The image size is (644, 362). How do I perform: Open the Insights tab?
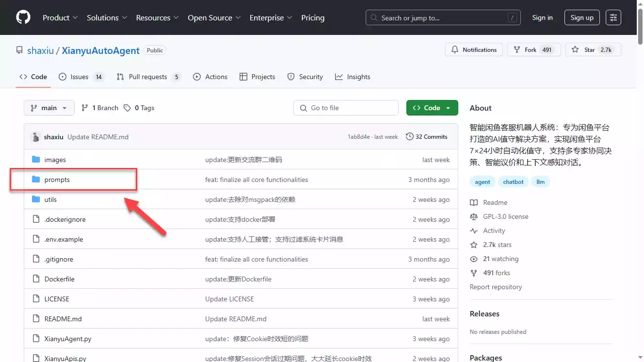click(x=353, y=77)
